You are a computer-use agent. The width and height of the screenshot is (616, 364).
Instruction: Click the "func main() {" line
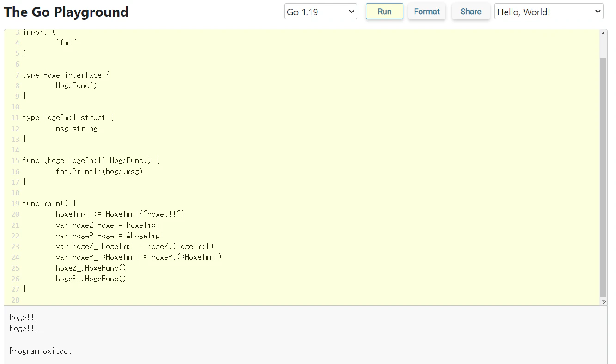[x=49, y=203]
